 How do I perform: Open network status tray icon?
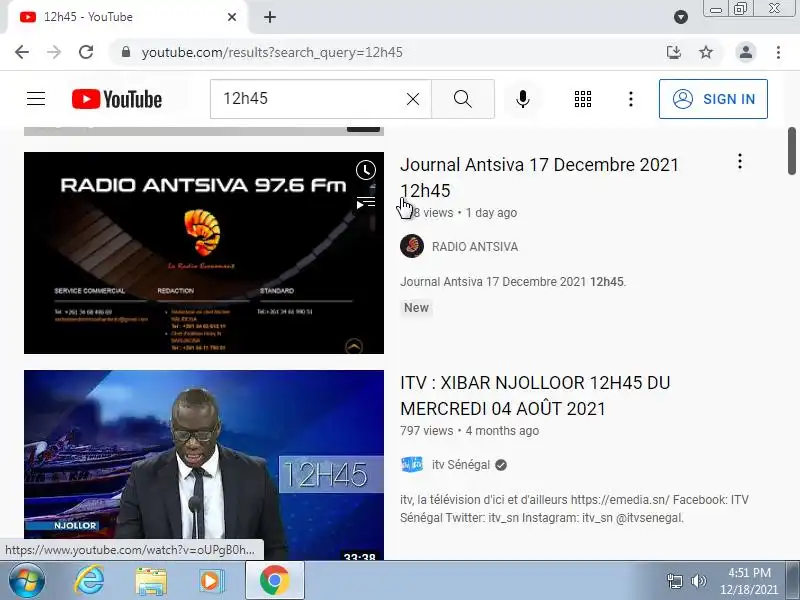(x=675, y=581)
